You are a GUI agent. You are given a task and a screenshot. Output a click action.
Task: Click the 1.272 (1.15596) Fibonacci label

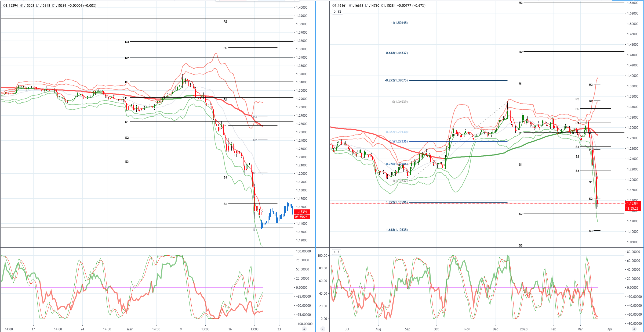[397, 202]
